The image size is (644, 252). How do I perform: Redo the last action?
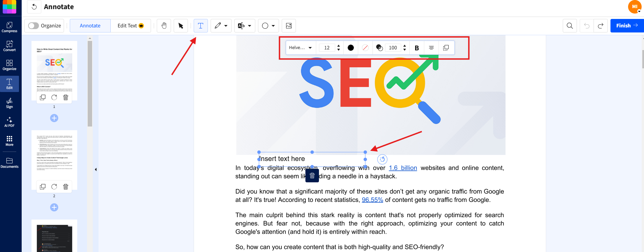tap(601, 26)
